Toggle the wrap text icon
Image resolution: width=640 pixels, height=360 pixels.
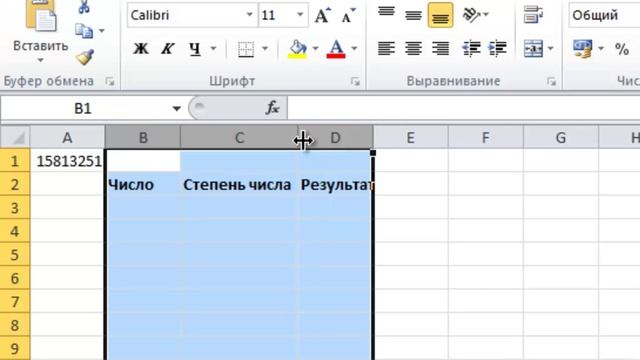coord(533,15)
